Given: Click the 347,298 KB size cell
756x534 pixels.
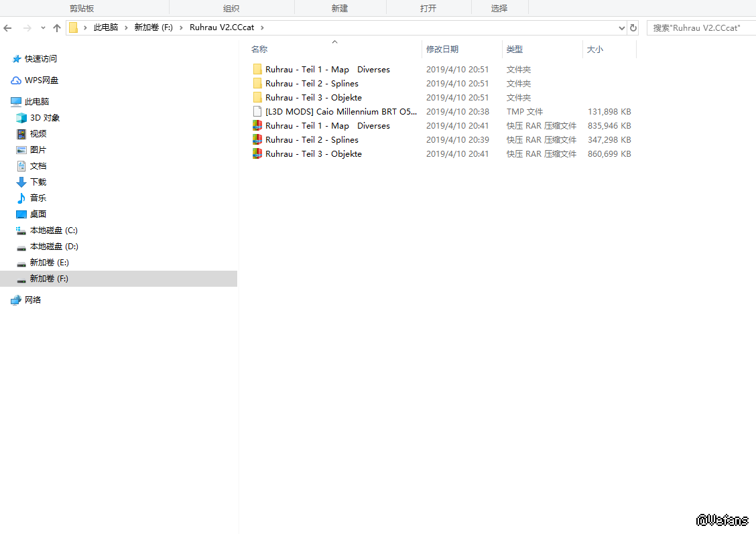Looking at the screenshot, I should click(x=609, y=140).
